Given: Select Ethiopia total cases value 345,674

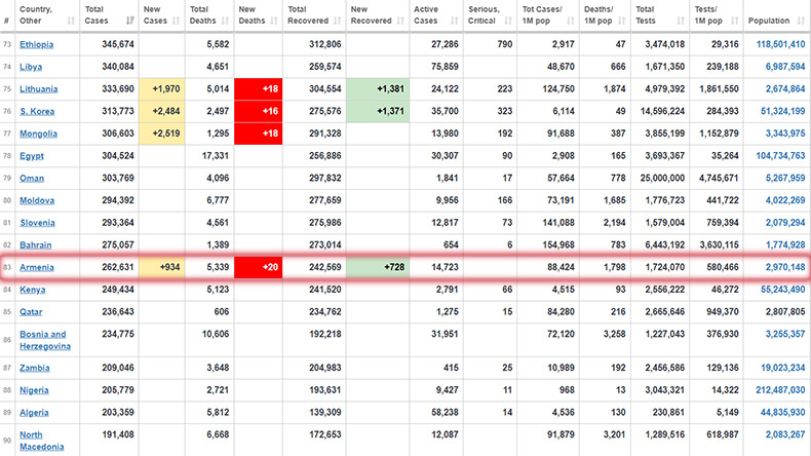Looking at the screenshot, I should 118,44.
